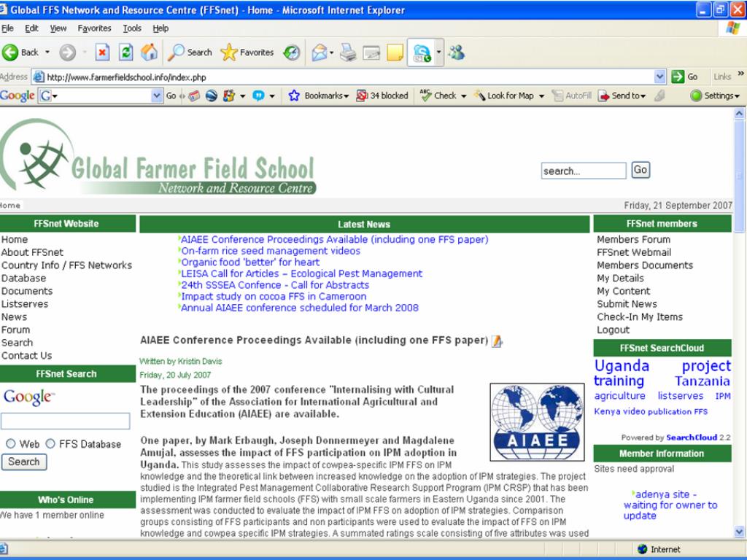Screen dimensions: 747x560
Task: Open Favorites star toolbar button
Action: pos(247,52)
